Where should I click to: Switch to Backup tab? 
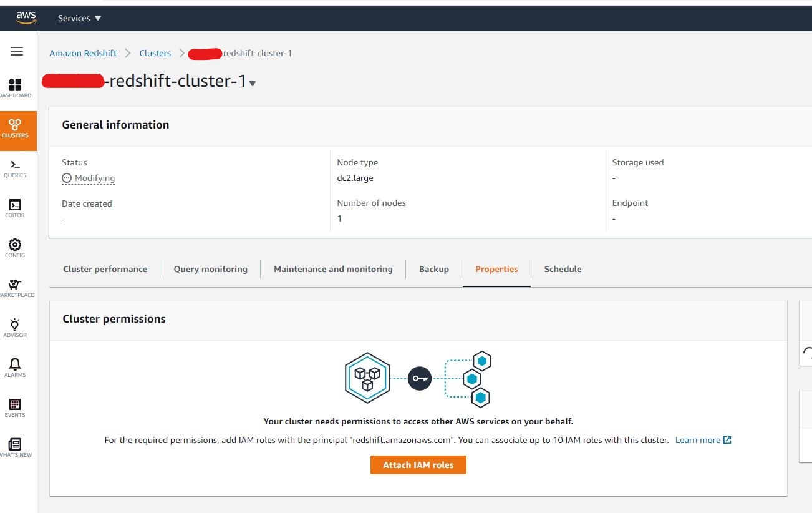(x=434, y=269)
